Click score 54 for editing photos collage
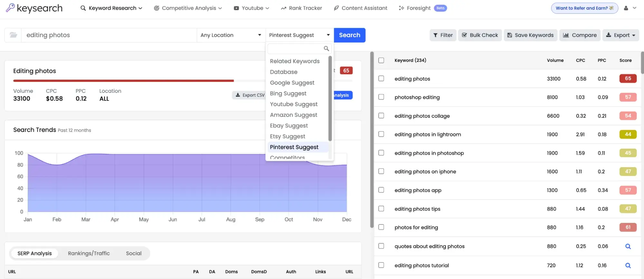 point(628,116)
